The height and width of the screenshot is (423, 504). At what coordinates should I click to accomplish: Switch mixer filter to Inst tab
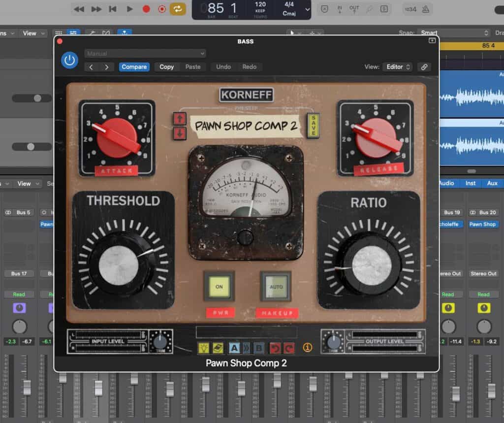(x=470, y=183)
